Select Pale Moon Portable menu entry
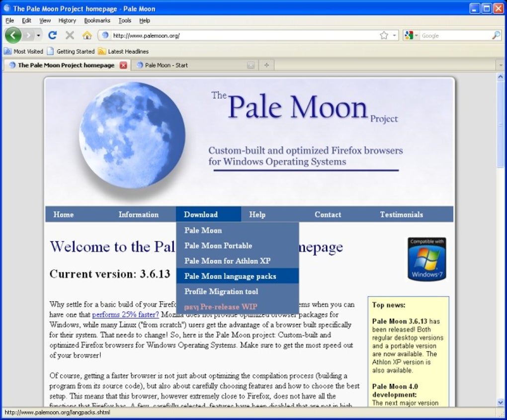The height and width of the screenshot is (420, 507). (x=238, y=246)
